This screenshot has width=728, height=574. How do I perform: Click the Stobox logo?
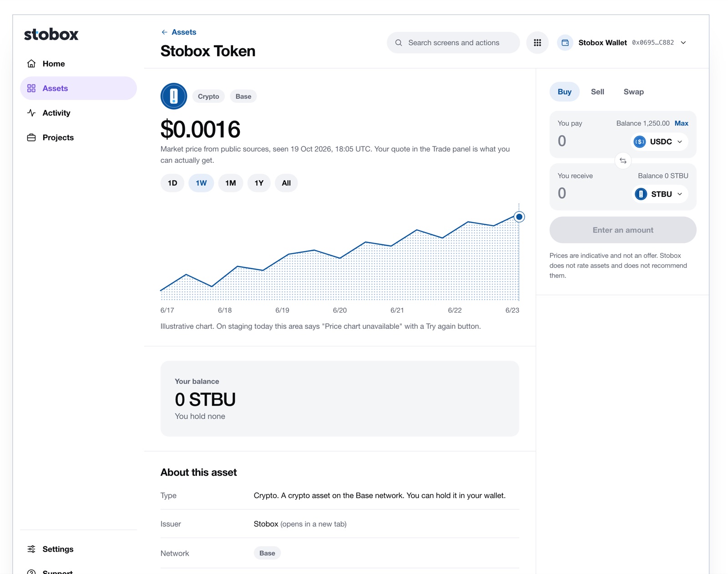tap(51, 35)
